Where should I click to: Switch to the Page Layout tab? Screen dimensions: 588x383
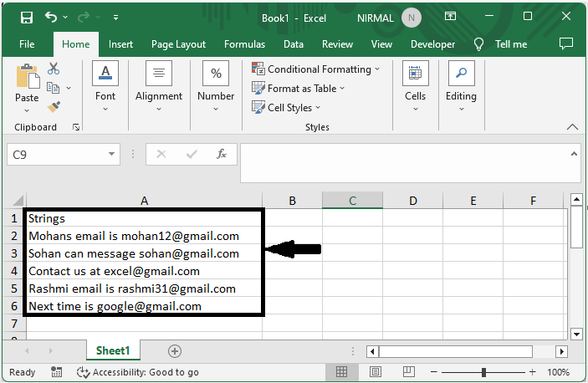pos(178,44)
